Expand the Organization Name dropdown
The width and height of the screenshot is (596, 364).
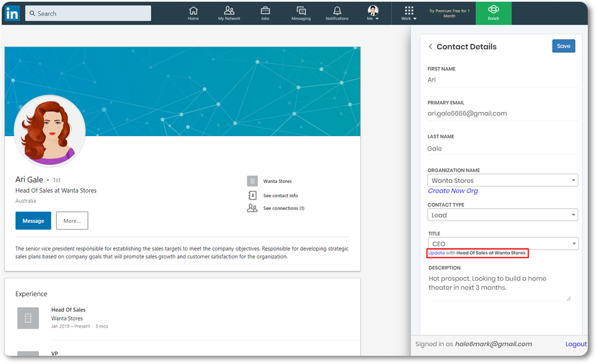tap(573, 181)
